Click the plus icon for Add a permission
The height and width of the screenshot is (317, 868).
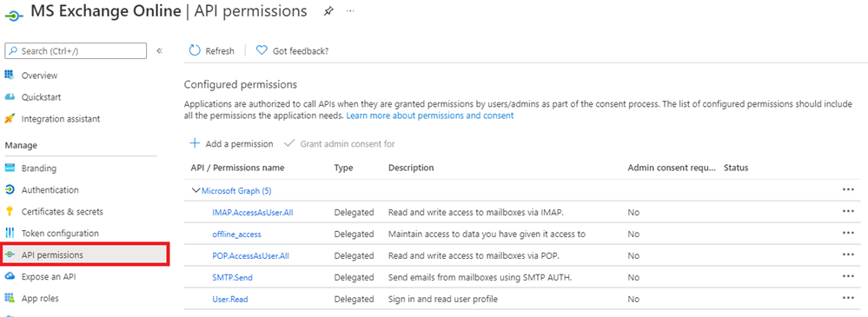[195, 143]
